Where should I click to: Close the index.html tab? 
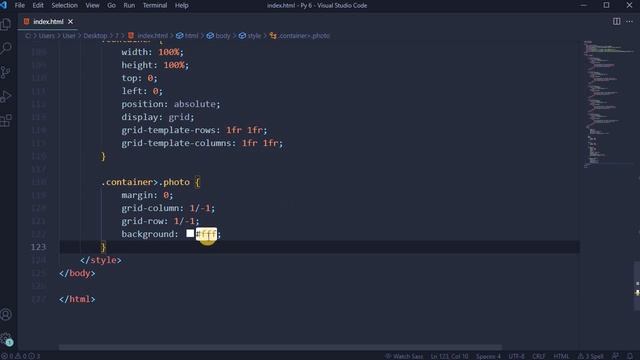click(x=70, y=22)
